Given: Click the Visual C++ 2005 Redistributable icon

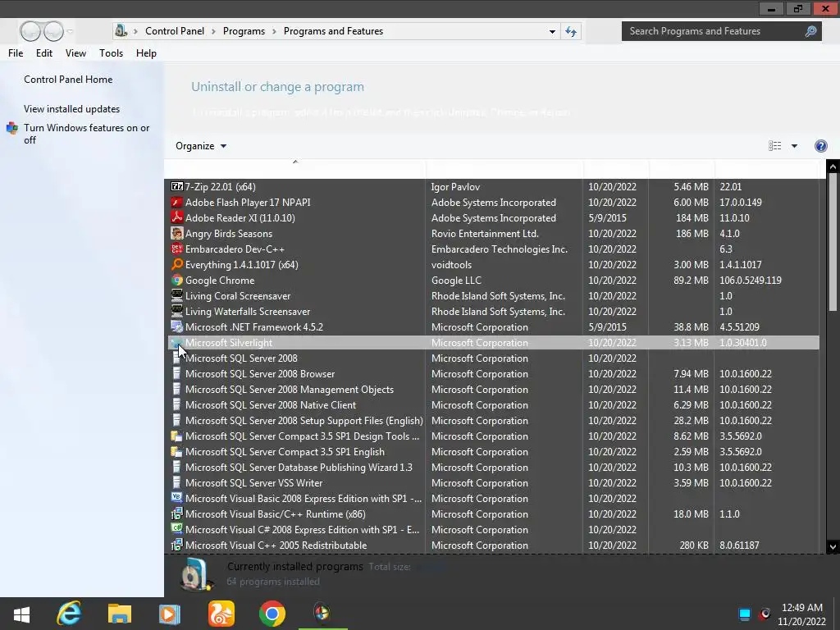Looking at the screenshot, I should click(177, 545).
